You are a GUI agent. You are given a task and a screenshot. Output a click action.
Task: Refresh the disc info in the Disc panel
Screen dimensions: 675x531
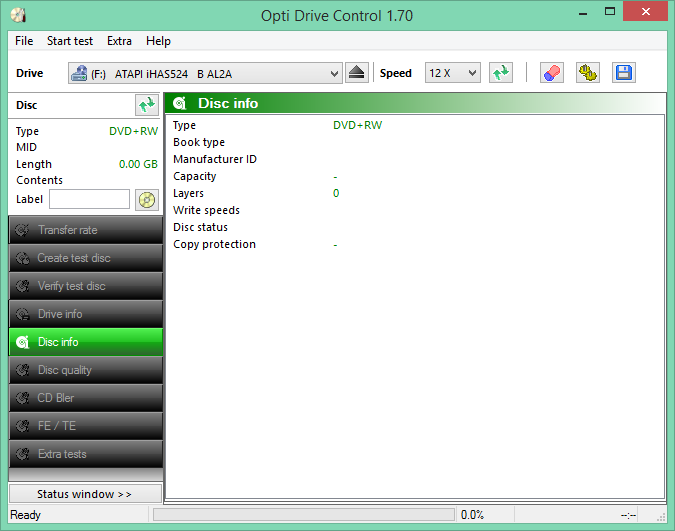click(x=147, y=105)
